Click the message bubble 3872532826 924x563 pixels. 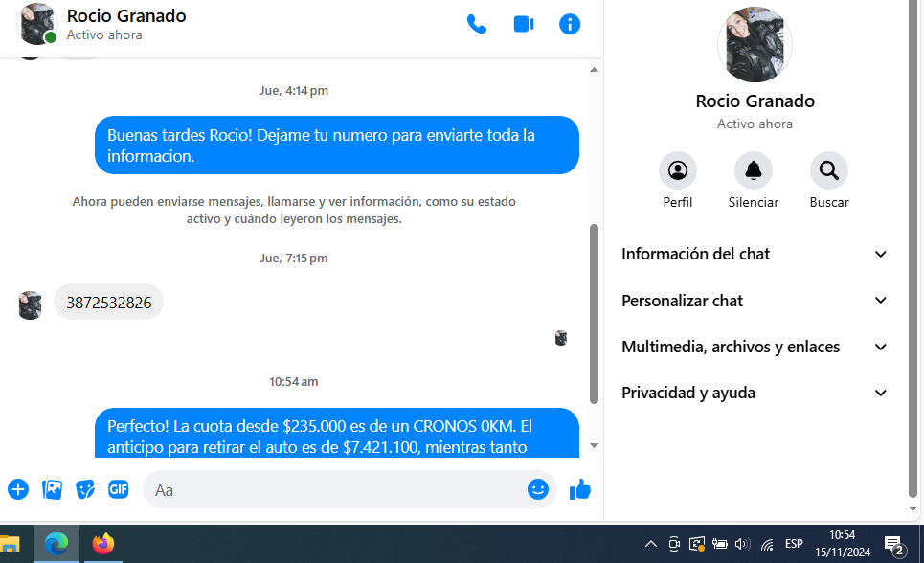pyautogui.click(x=108, y=302)
